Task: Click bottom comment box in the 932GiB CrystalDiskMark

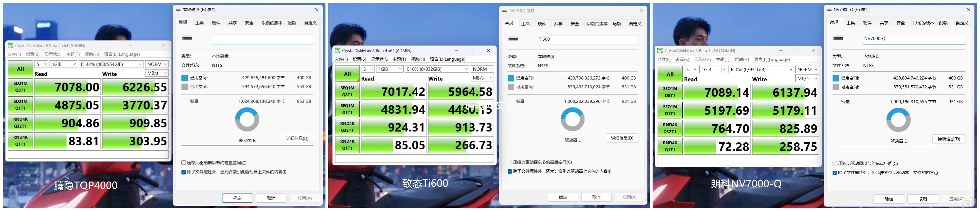Action: (414, 158)
